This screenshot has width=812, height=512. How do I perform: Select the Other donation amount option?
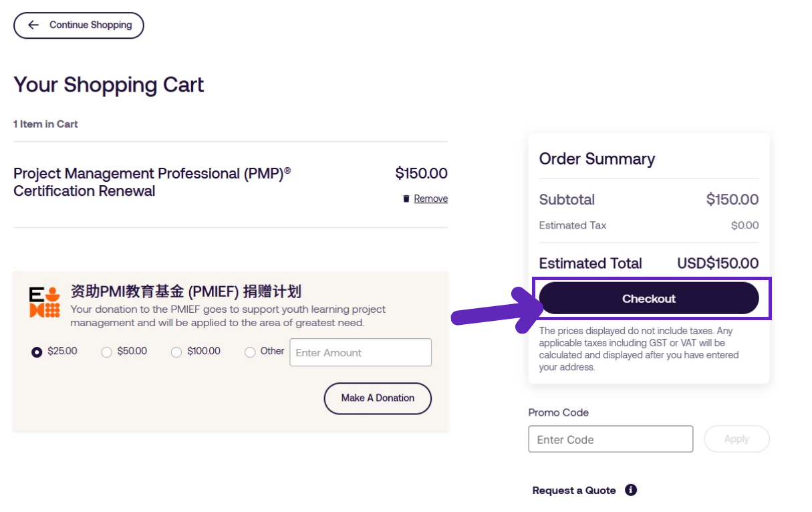(x=249, y=352)
